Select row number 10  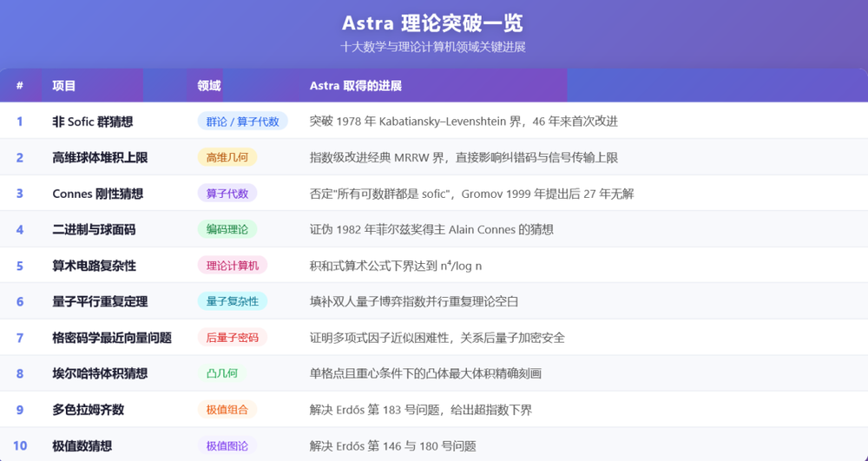[20, 446]
